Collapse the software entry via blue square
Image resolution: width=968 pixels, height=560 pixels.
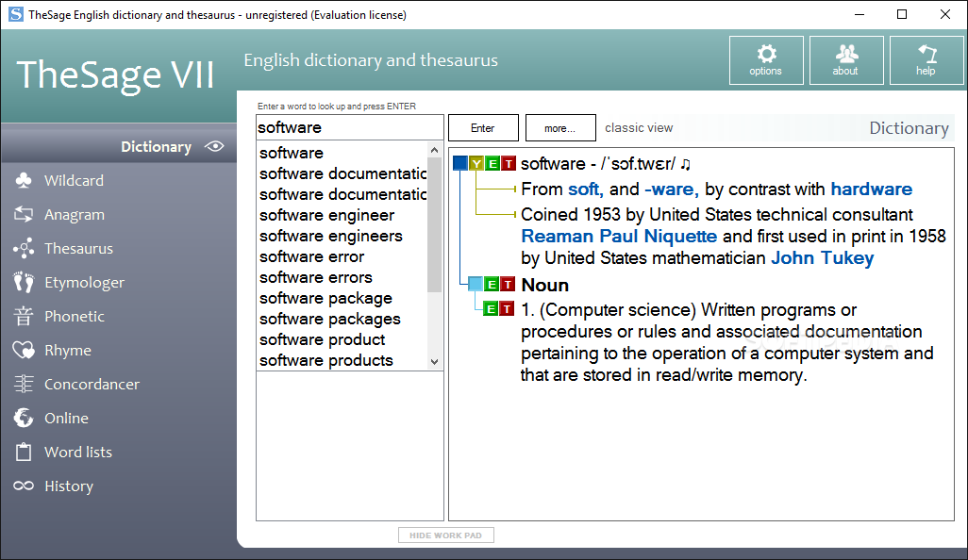point(459,163)
